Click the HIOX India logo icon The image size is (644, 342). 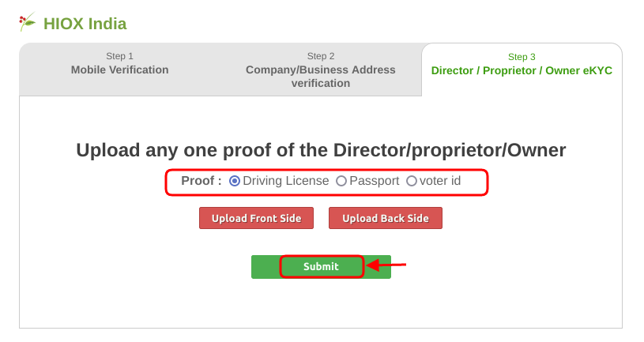pos(28,22)
